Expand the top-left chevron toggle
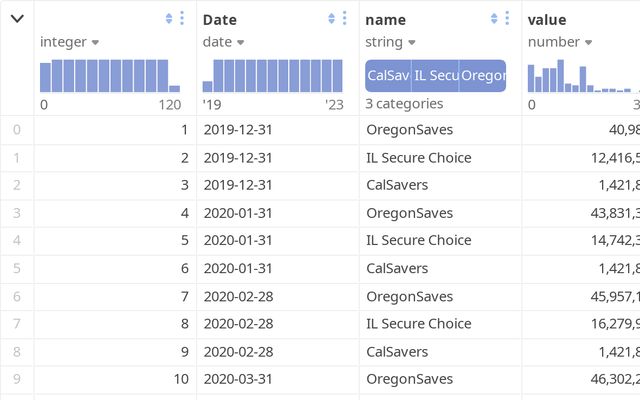The image size is (640, 400). coord(17,19)
